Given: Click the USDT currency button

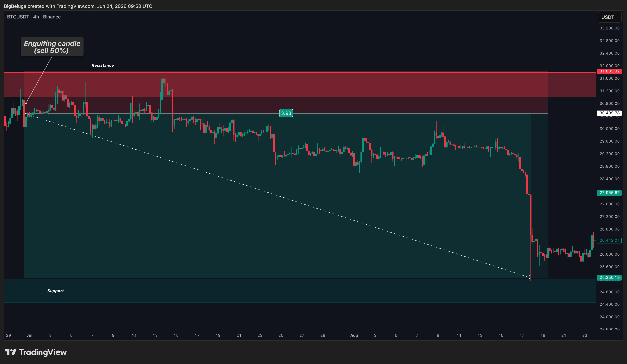Looking at the screenshot, I should click(x=609, y=17).
